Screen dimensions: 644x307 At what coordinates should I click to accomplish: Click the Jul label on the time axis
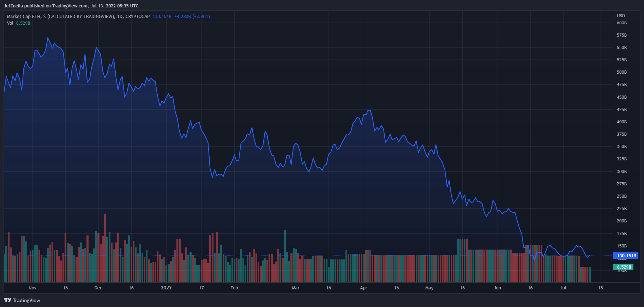pos(563,288)
